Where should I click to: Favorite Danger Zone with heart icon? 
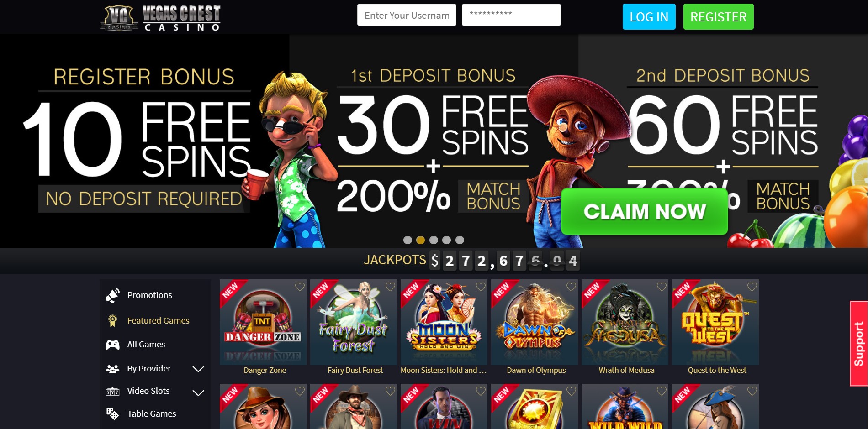[x=300, y=287]
